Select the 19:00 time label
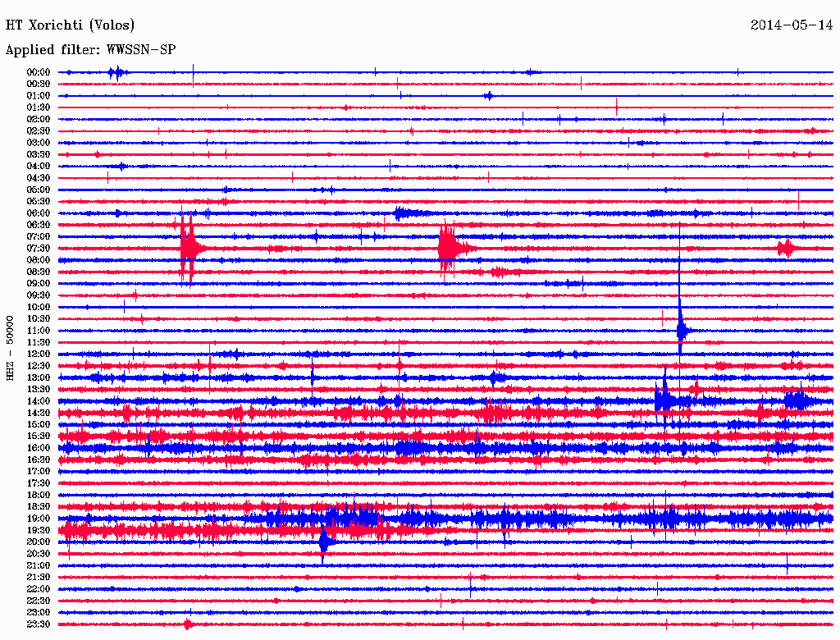The width and height of the screenshot is (840, 640). pos(38,519)
